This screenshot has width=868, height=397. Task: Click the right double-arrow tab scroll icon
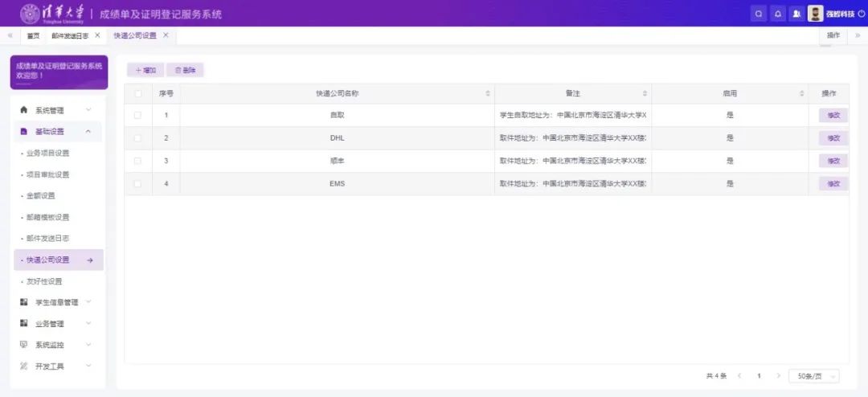(858, 35)
